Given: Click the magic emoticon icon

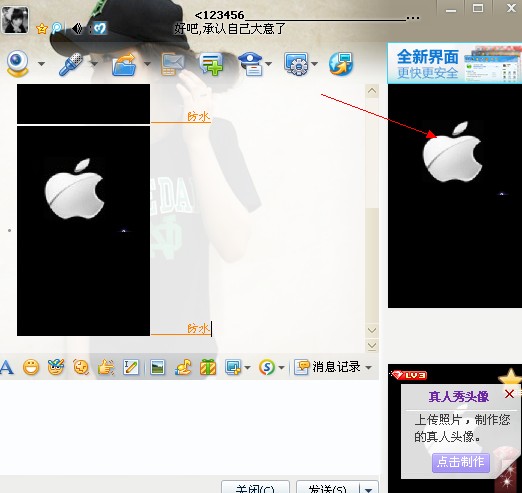Looking at the screenshot, I should click(56, 367).
